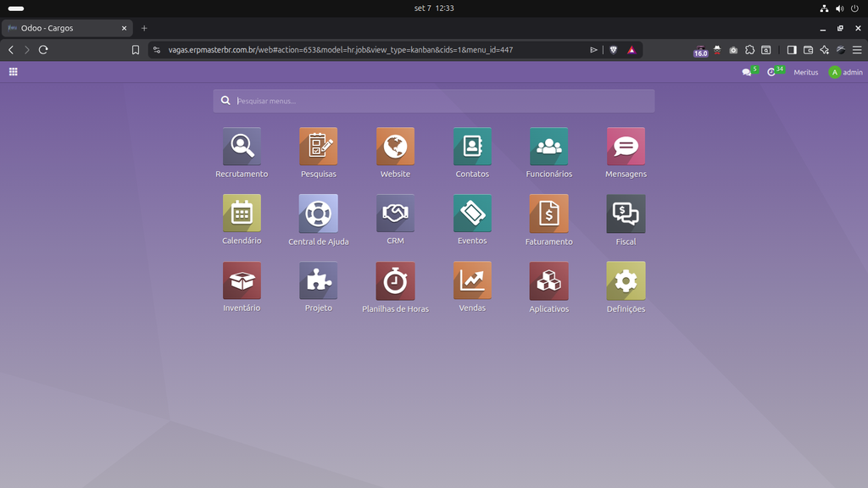Close the Odoo - Cargos tab
The image size is (868, 488).
[124, 28]
